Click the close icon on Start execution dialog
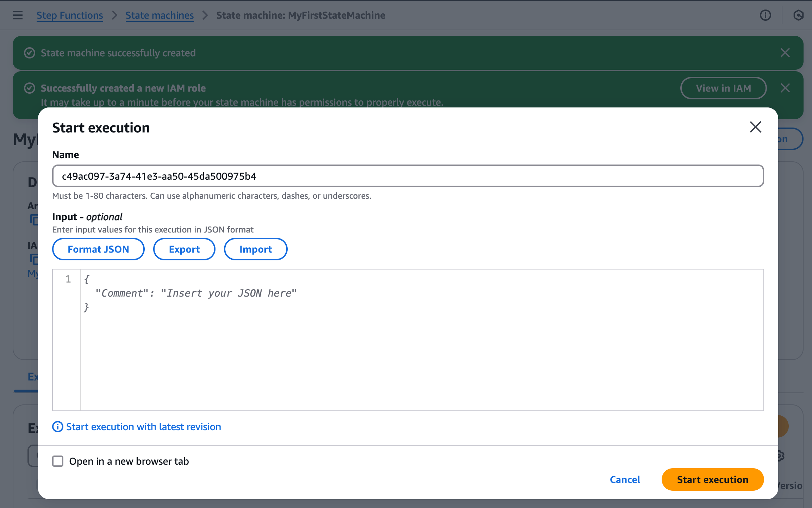812x508 pixels. (x=755, y=127)
